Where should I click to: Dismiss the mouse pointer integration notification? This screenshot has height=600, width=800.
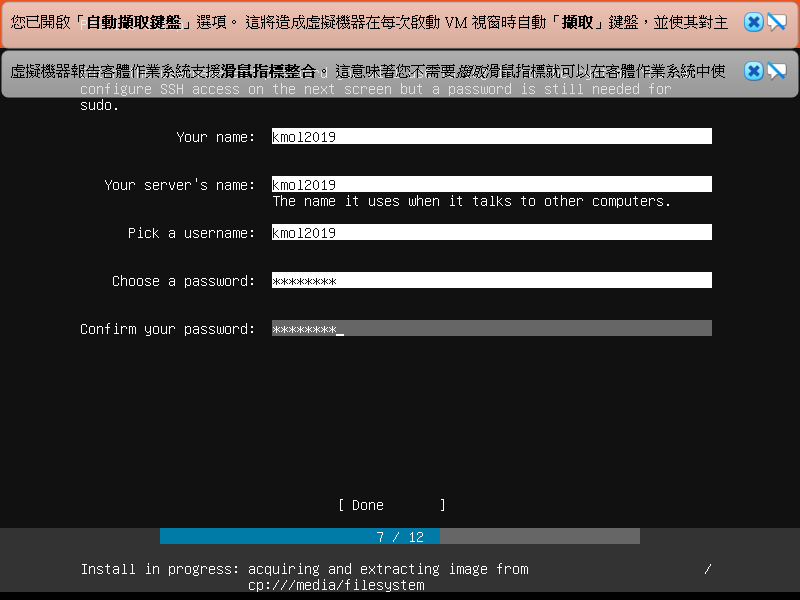(x=753, y=71)
